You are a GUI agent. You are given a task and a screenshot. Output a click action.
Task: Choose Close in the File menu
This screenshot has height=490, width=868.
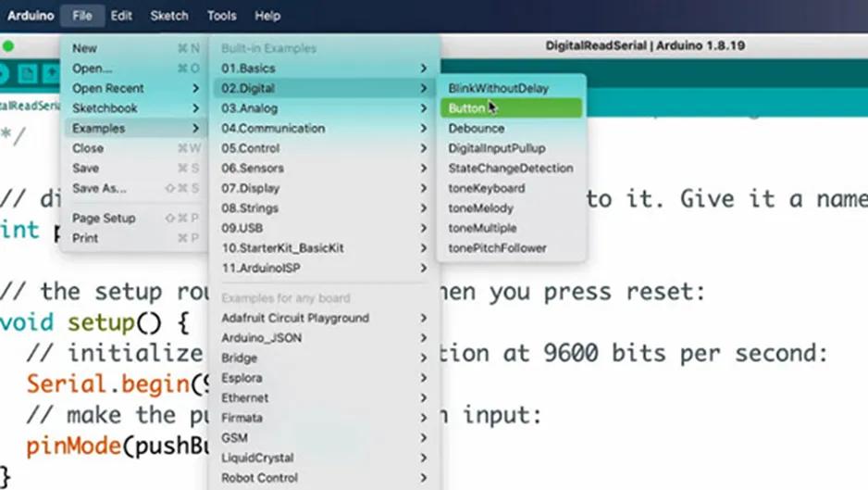135,148
